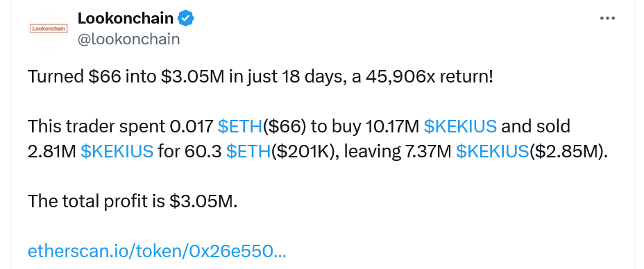The image size is (644, 269).
Task: Open the $ETH cashtag after 0.017
Action: 240,127
